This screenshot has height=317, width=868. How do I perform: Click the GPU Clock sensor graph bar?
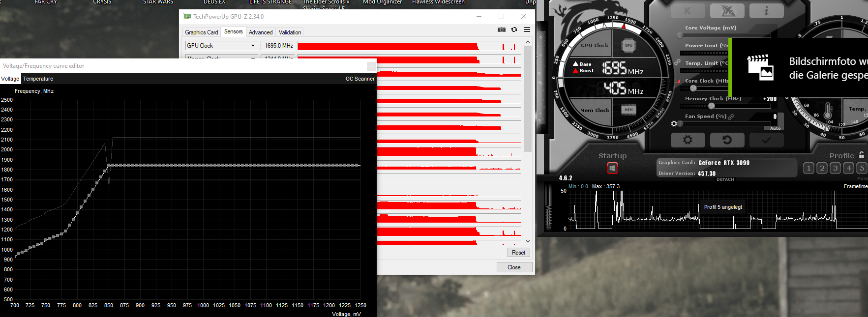[x=409, y=46]
